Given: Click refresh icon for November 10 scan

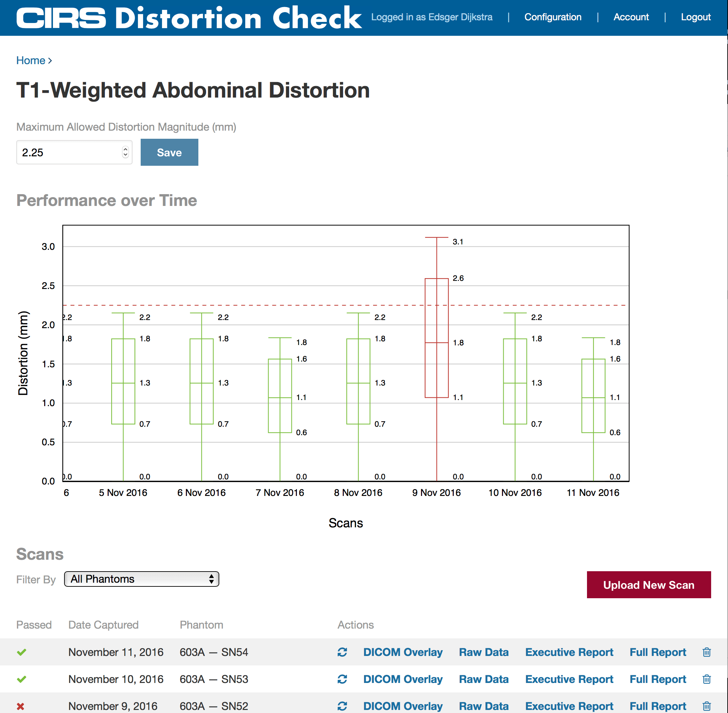Looking at the screenshot, I should point(342,679).
